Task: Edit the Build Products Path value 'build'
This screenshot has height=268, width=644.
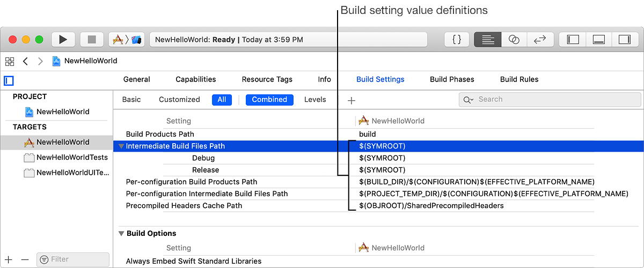Action: click(368, 134)
